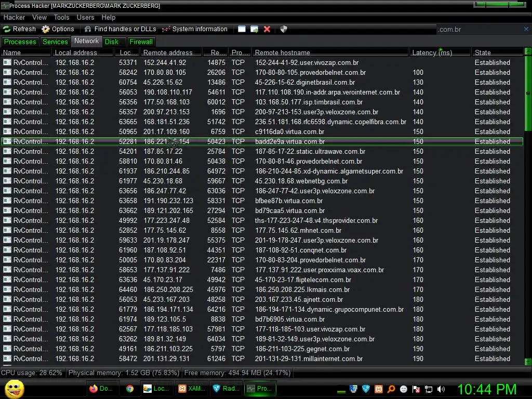Click process icon of row 152.244.41.92
This screenshot has height=399, width=532.
pos(7,62)
